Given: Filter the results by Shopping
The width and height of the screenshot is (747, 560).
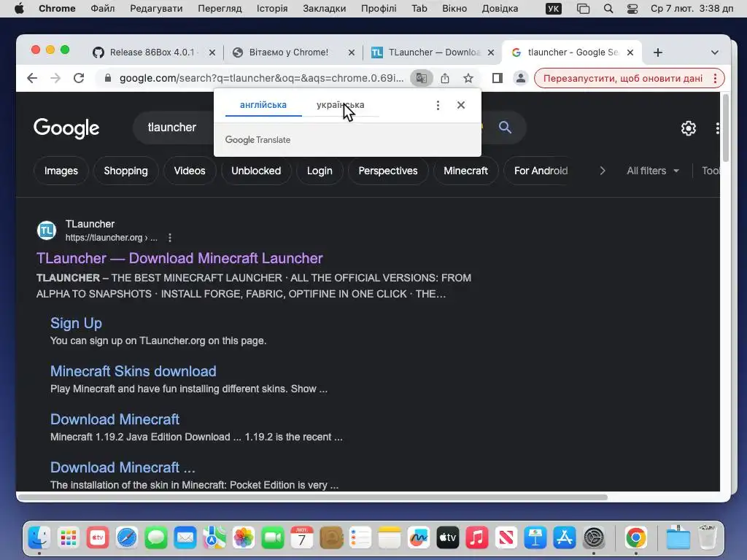Looking at the screenshot, I should pyautogui.click(x=125, y=171).
